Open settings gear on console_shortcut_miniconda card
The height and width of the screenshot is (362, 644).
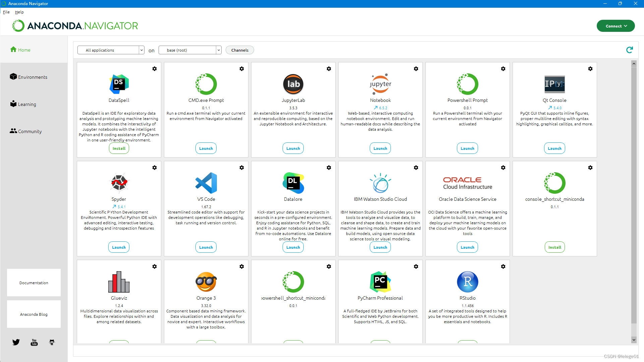click(590, 168)
